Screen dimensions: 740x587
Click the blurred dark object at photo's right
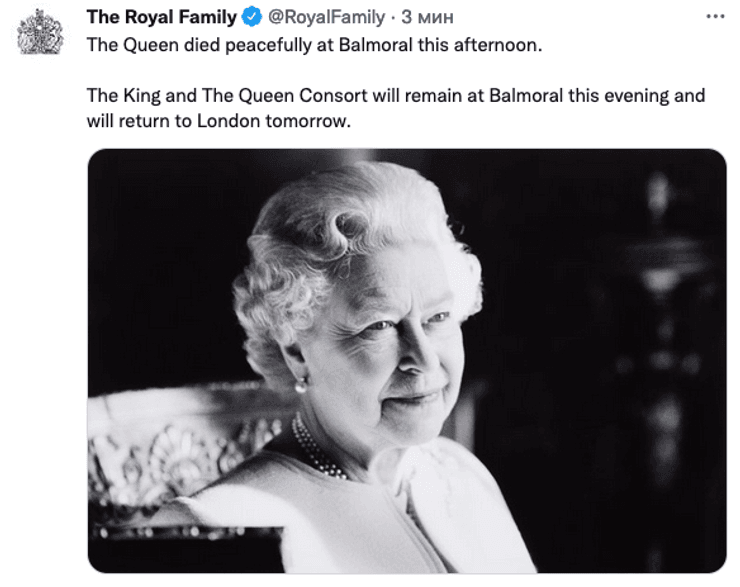[655, 300]
